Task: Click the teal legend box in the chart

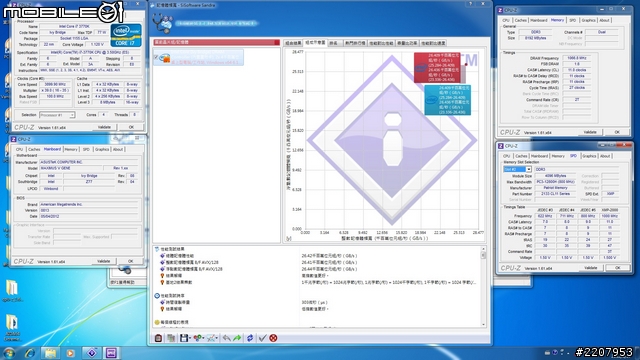Action: tap(447, 100)
